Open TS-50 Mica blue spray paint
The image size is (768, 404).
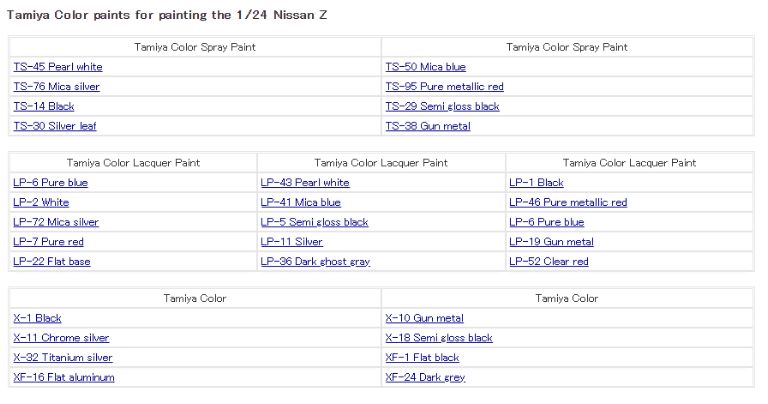pyautogui.click(x=425, y=67)
